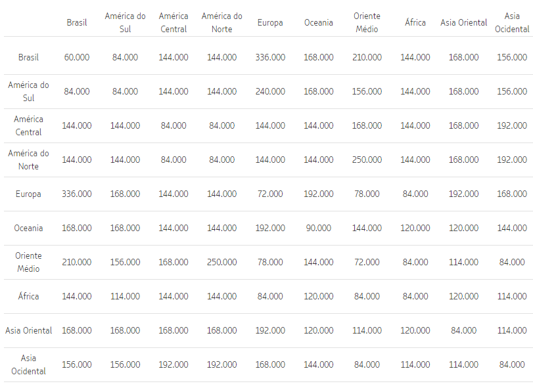The height and width of the screenshot is (392, 533).
Task: Click the Europa row label
Action: 28,194
